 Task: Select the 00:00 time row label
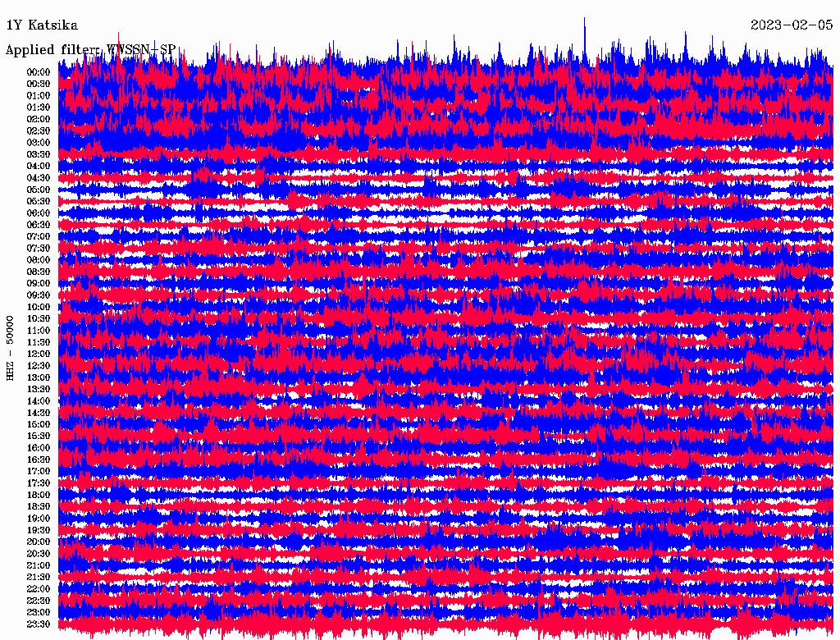click(39, 72)
